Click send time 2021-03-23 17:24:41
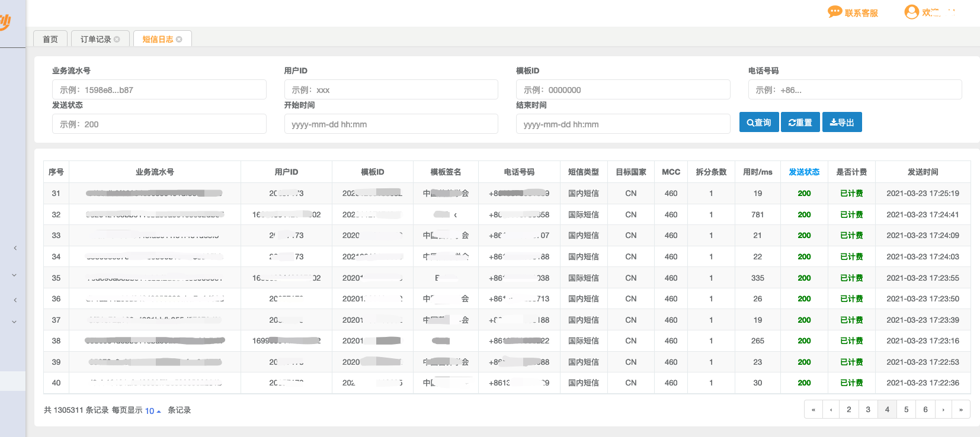The width and height of the screenshot is (980, 437). (923, 214)
